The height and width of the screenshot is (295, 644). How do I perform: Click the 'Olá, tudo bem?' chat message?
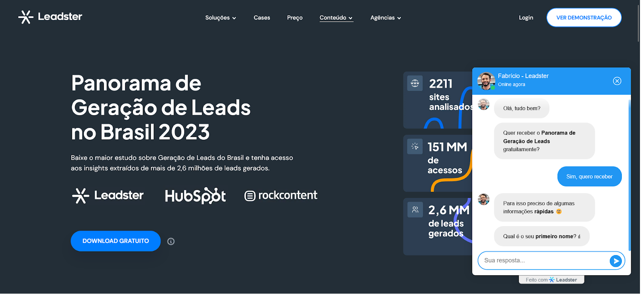(522, 108)
